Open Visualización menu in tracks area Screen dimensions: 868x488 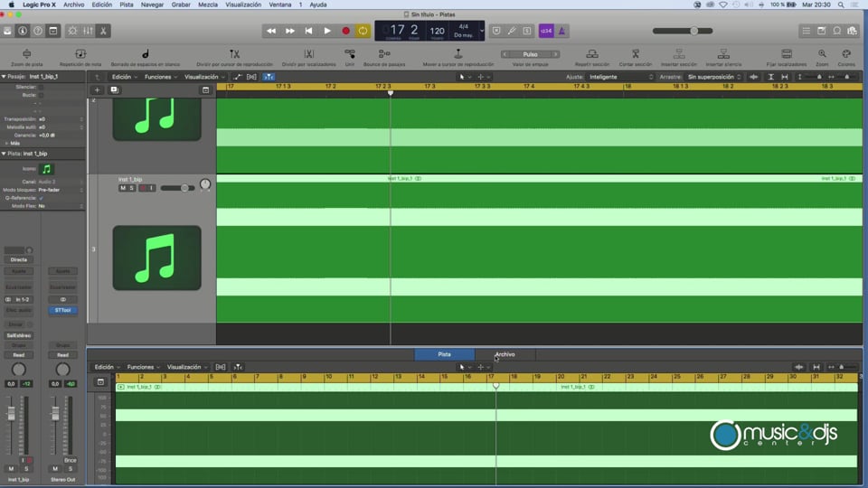(203, 77)
